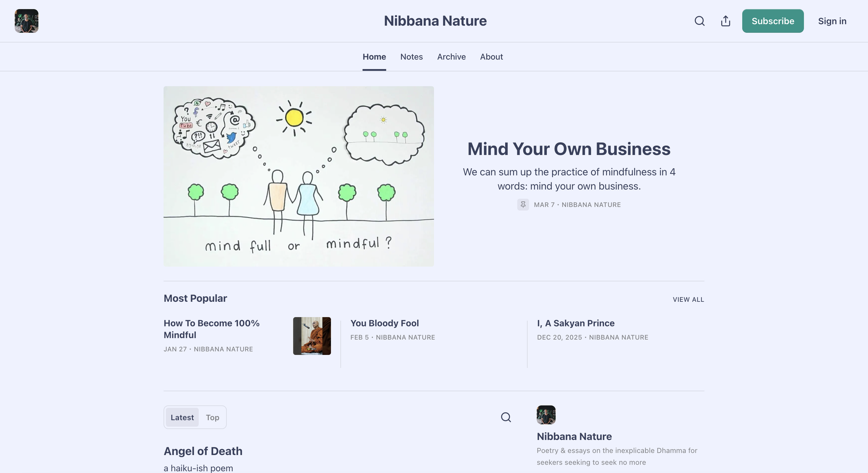The image size is (868, 473).
Task: Open the You Bloody Fool post
Action: point(384,323)
